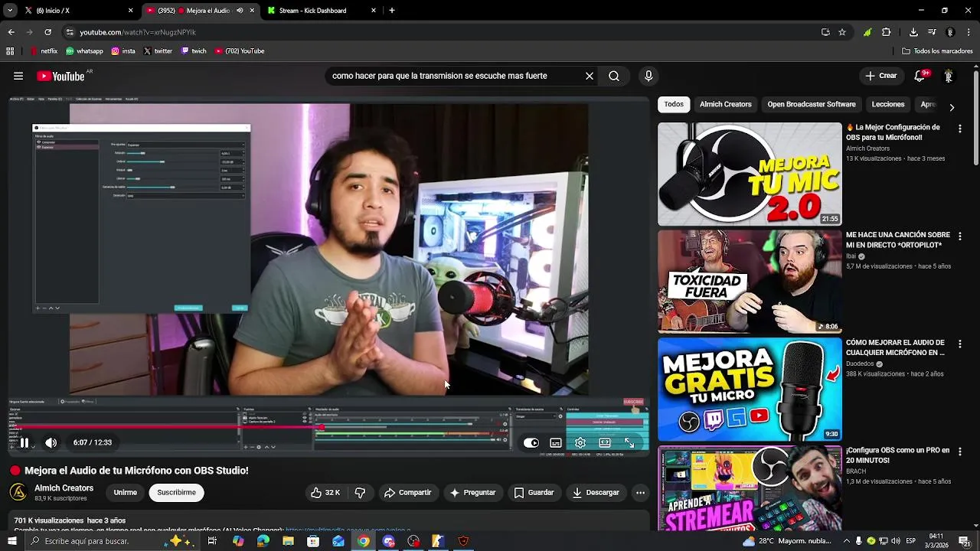Open options for Me hace una canción video
This screenshot has width=980, height=551.
click(x=959, y=237)
